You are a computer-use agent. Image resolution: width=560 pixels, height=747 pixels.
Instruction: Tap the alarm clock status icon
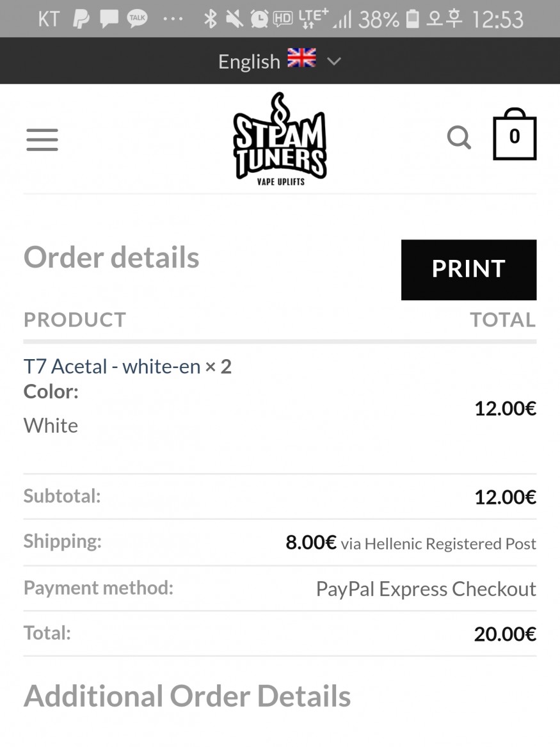click(259, 19)
